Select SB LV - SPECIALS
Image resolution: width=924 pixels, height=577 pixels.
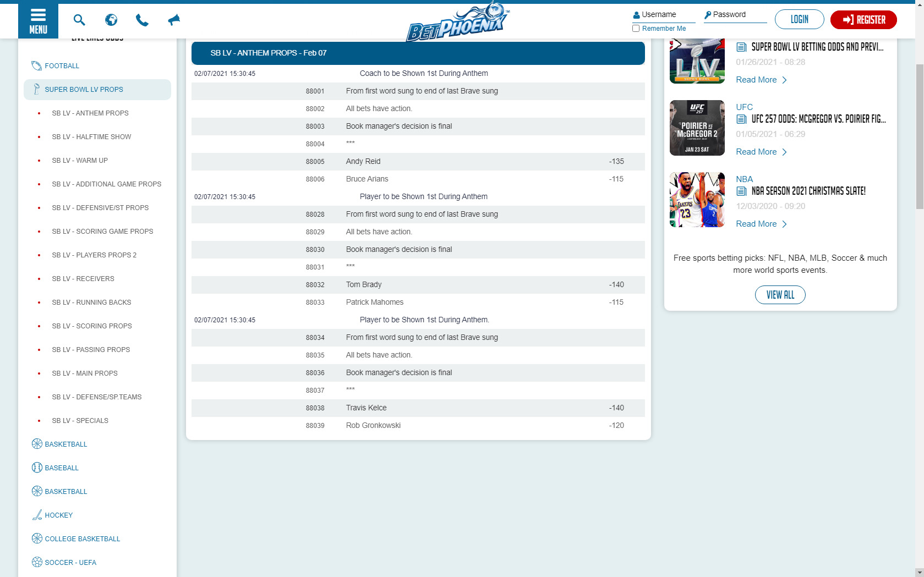coord(80,421)
